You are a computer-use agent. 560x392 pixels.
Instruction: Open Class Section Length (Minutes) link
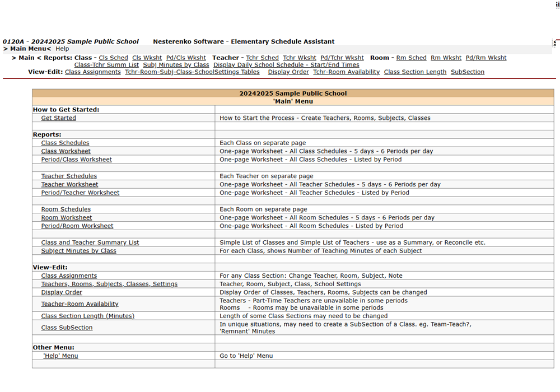point(87,316)
